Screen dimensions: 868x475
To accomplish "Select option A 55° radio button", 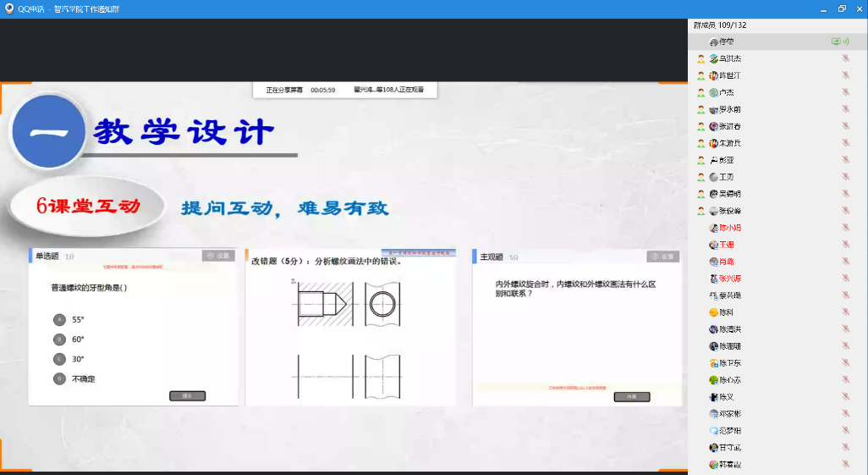I will 59,319.
